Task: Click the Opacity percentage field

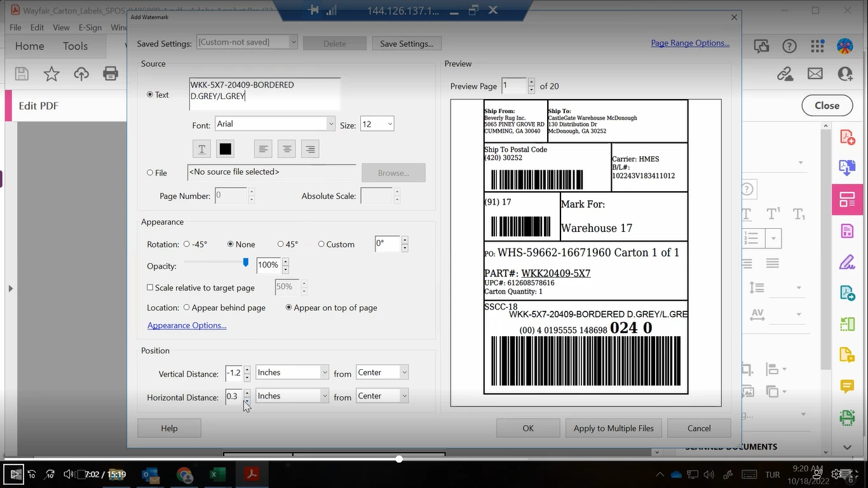Action: point(269,265)
